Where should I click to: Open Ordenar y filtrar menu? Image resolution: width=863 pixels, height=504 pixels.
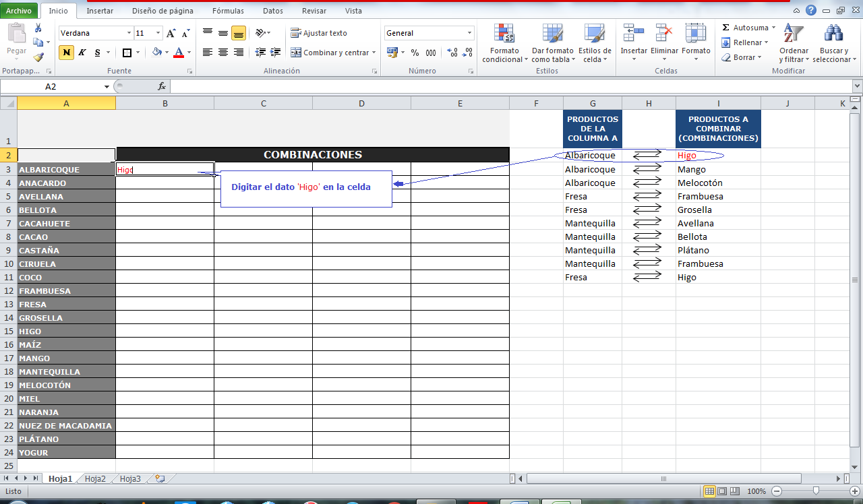[x=794, y=43]
